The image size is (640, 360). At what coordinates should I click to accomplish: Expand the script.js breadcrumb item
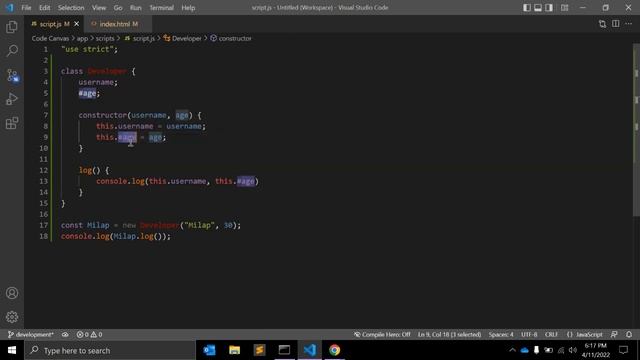140,38
